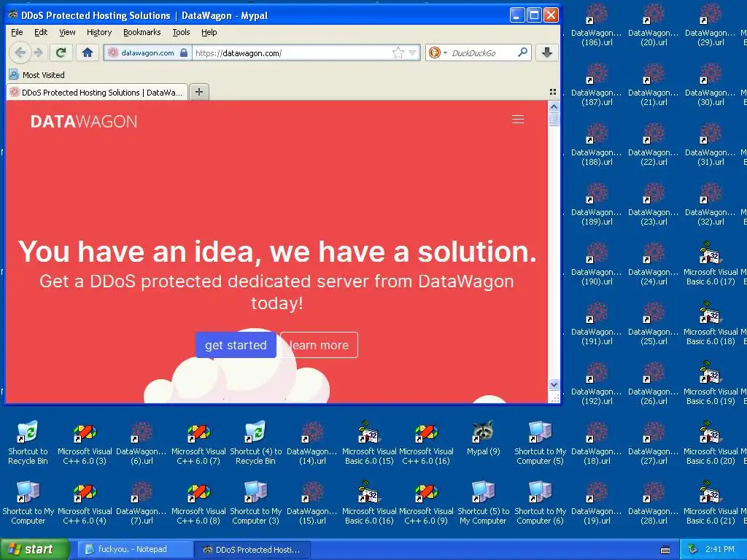This screenshot has width=747, height=560.
Task: Select Shortcut (4) to Recycle Bin icon
Action: 255,443
